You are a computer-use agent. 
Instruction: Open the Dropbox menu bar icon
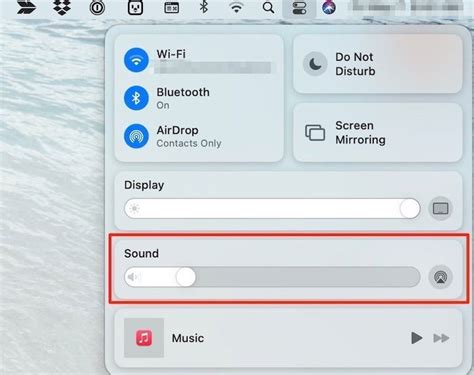click(62, 7)
